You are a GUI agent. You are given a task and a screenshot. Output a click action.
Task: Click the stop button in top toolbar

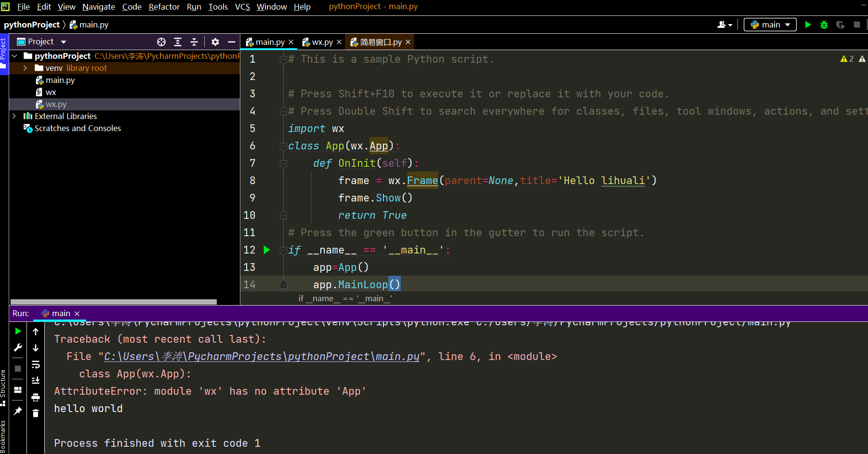856,25
